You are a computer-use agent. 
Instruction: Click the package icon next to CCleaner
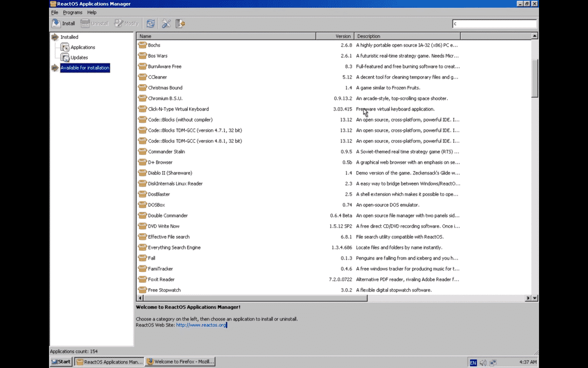click(x=142, y=77)
